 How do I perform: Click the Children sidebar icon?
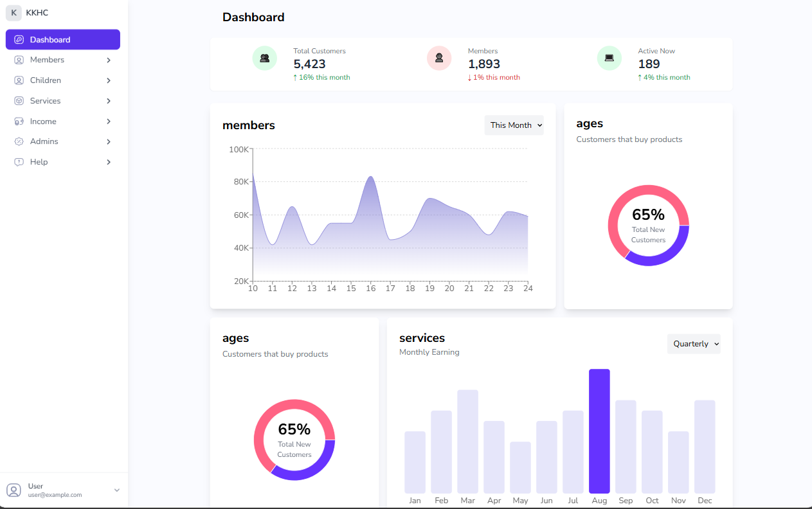(x=19, y=80)
